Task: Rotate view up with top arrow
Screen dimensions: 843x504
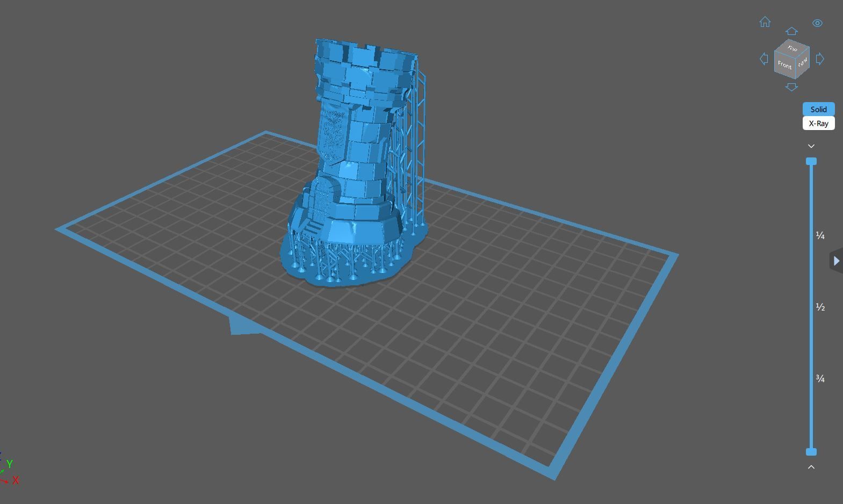Action: coord(791,31)
